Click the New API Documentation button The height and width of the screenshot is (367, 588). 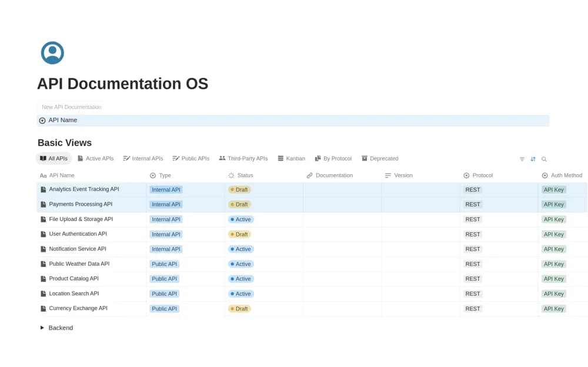point(71,107)
